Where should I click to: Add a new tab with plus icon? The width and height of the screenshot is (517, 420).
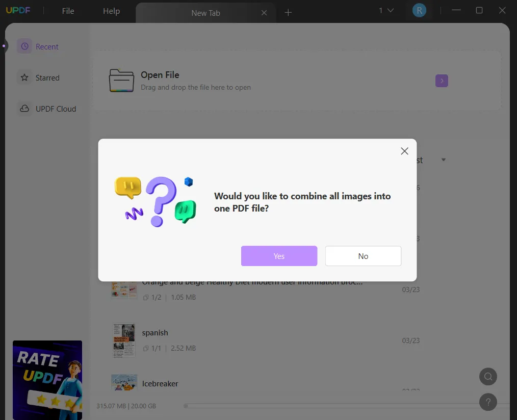point(288,13)
